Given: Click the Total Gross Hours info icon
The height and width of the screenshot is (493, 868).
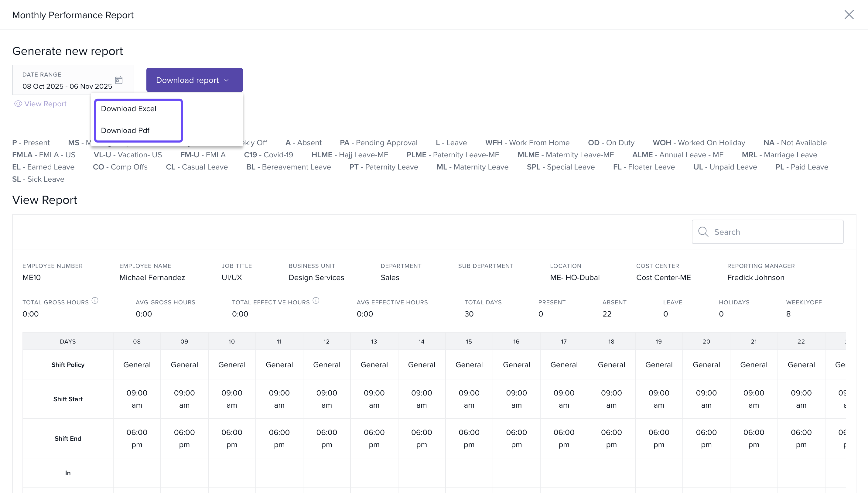Looking at the screenshot, I should pos(95,300).
